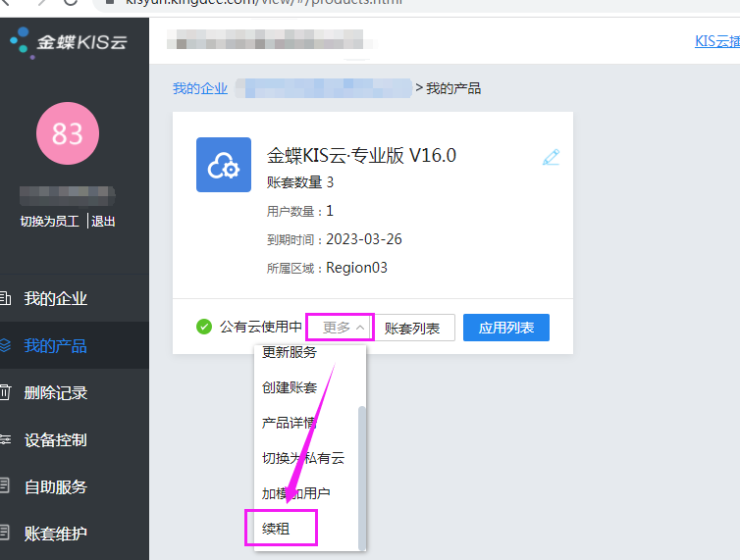
Task: Click the 自助服务 sidebar icon
Action: 5,486
